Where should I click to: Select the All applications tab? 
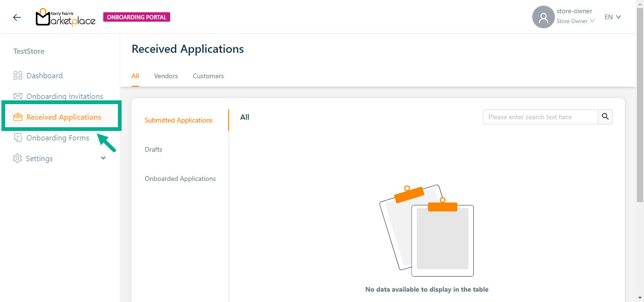click(135, 76)
